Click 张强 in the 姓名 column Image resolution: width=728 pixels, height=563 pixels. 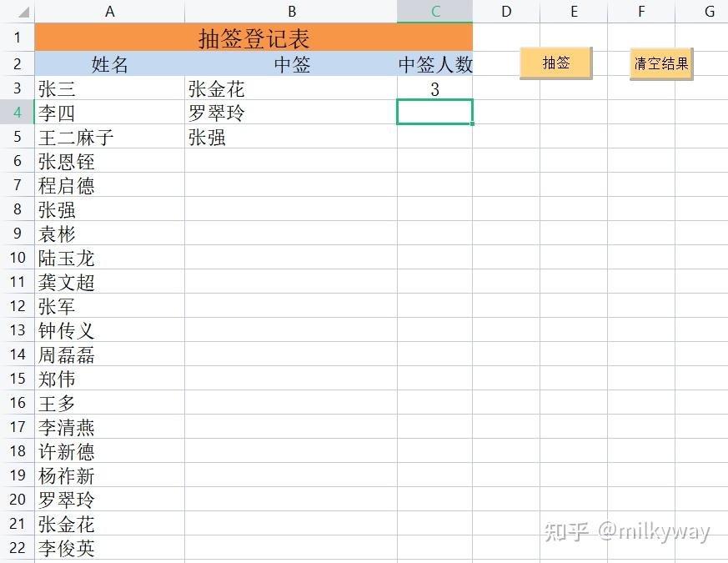tap(57, 209)
